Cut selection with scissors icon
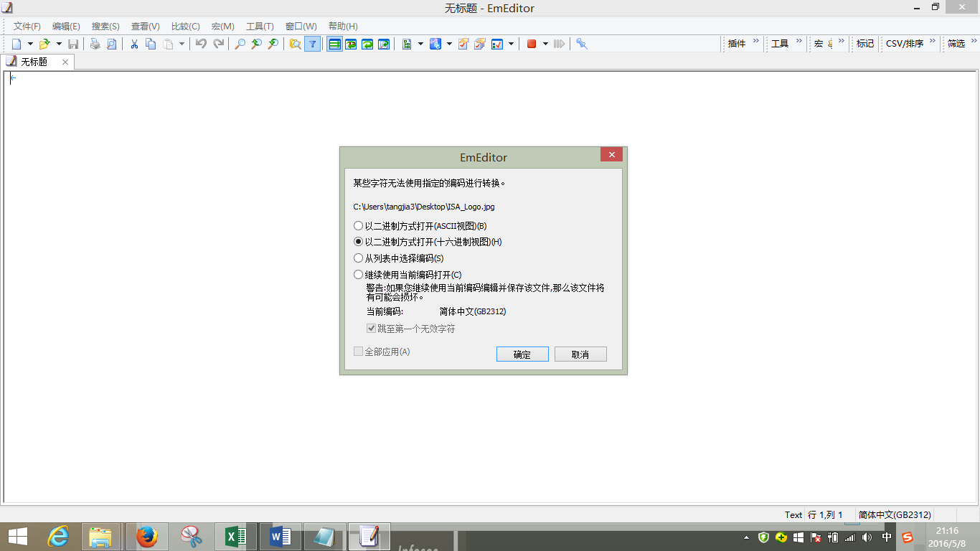This screenshot has width=980, height=551. [x=134, y=44]
